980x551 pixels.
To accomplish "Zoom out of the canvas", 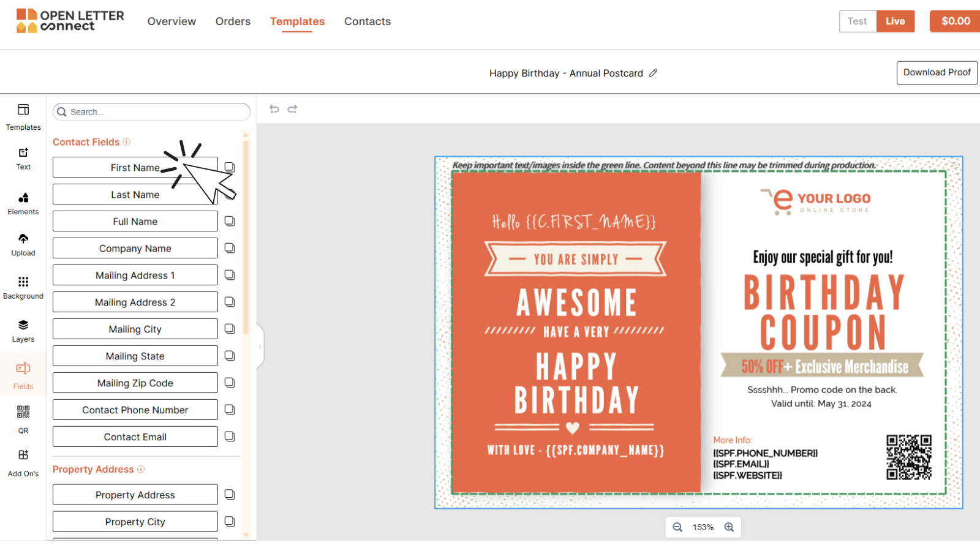I will 677,527.
